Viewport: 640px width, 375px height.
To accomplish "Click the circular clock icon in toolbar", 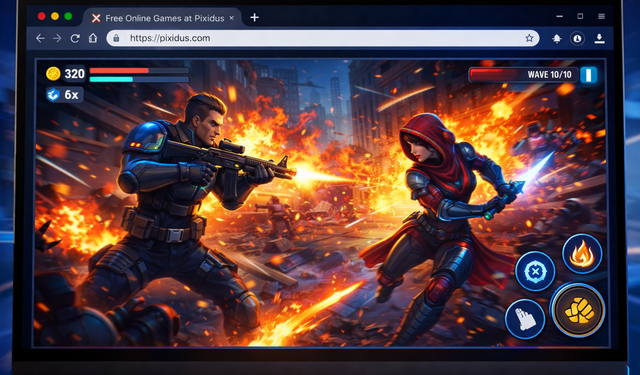I will point(577,38).
